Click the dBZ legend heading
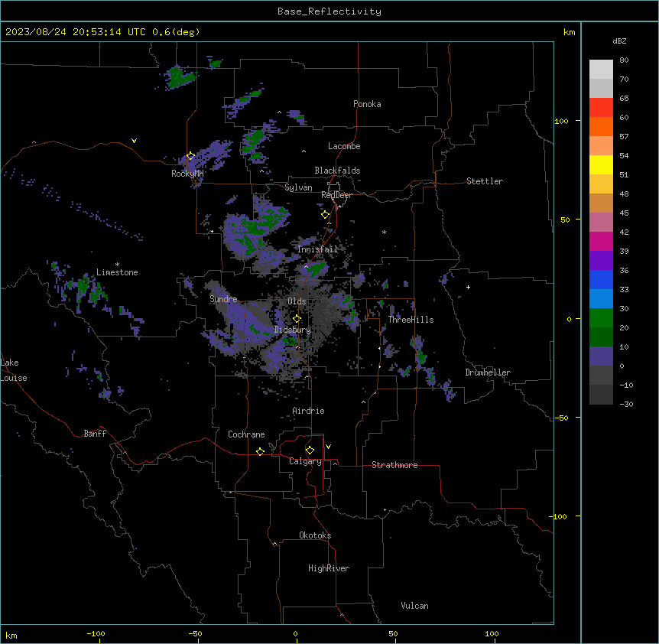 [x=619, y=41]
